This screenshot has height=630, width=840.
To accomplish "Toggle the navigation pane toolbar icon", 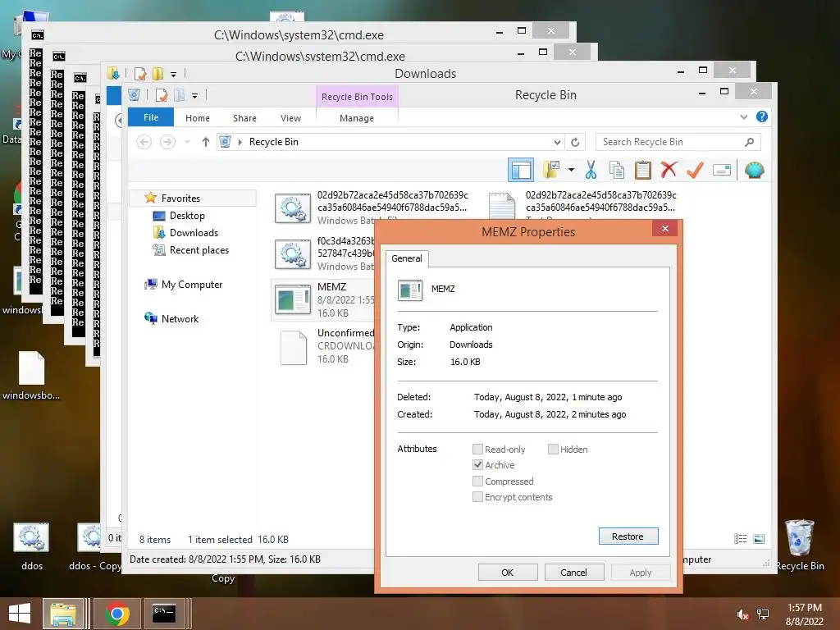I will pos(521,171).
